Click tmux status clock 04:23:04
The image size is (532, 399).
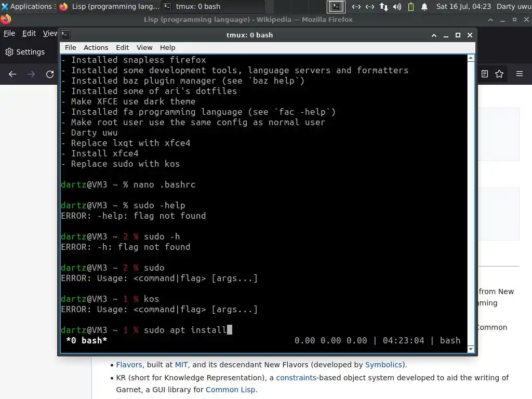tap(403, 340)
